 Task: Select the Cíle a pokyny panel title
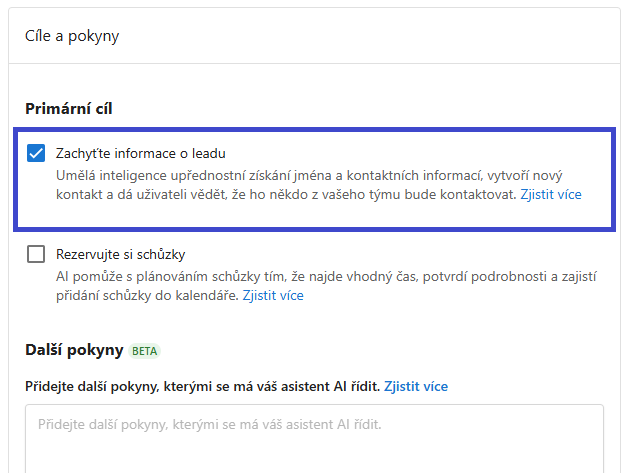click(72, 36)
